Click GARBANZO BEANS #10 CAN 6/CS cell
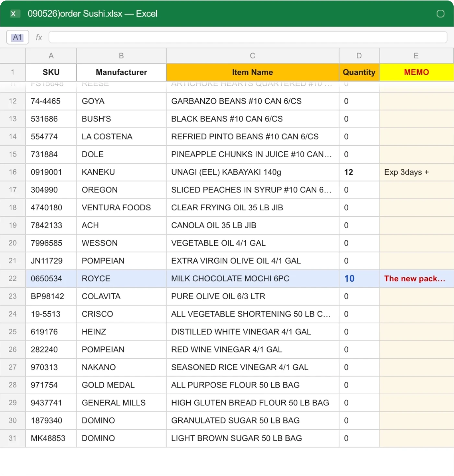The width and height of the screenshot is (454, 476). click(x=253, y=101)
